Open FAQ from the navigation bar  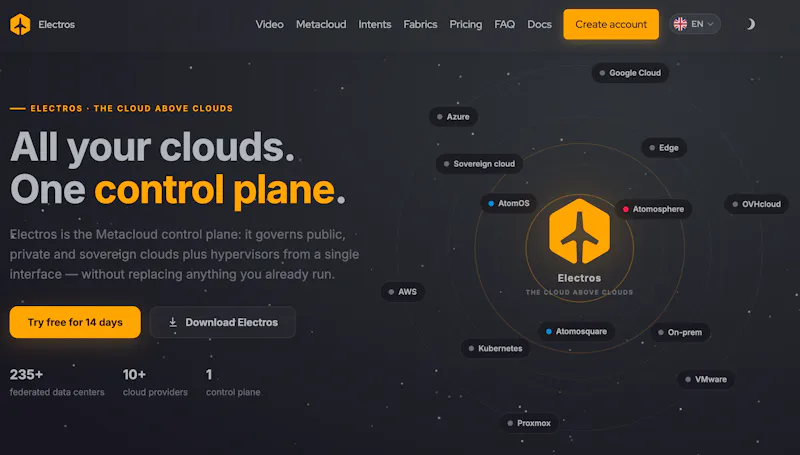(504, 24)
